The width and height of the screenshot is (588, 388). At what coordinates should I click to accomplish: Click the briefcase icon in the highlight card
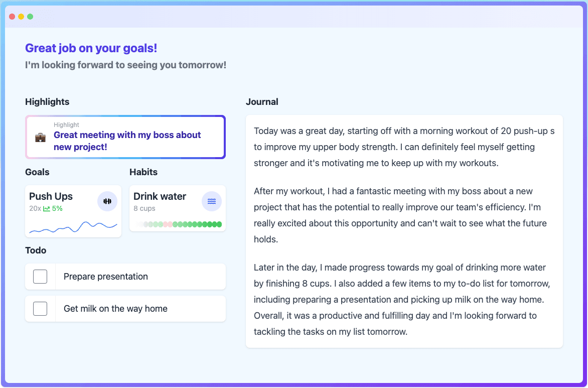coord(40,138)
